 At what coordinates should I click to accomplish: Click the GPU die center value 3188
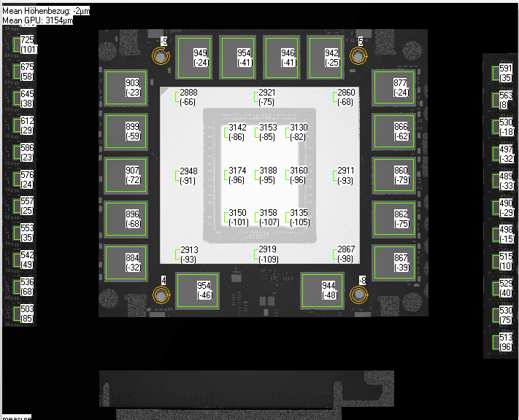(x=268, y=171)
